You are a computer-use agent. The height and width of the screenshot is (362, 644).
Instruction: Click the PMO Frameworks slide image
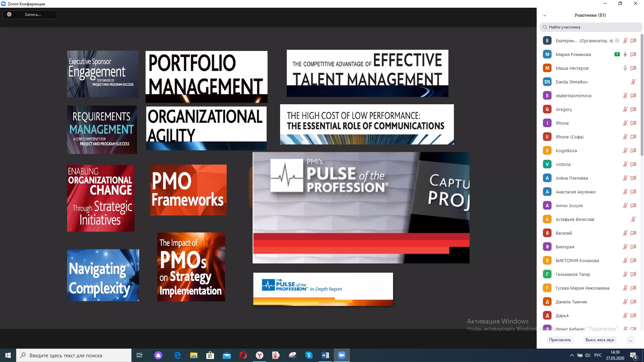pyautogui.click(x=189, y=190)
